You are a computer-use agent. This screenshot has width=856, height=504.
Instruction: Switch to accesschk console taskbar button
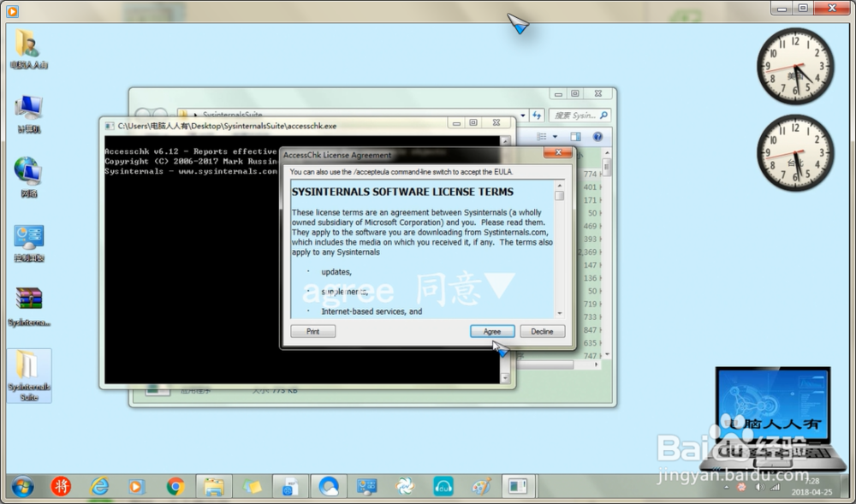pos(518,486)
